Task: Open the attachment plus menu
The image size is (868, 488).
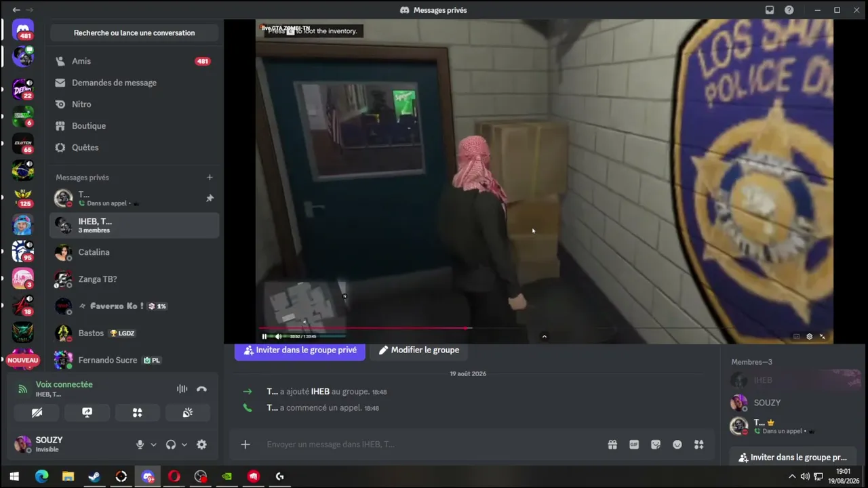Action: [245, 445]
